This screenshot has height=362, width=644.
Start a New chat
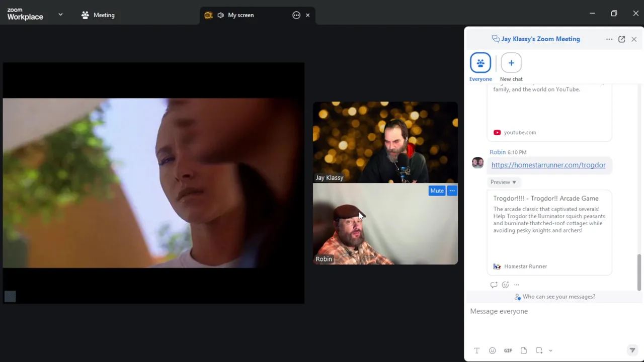[x=511, y=67]
